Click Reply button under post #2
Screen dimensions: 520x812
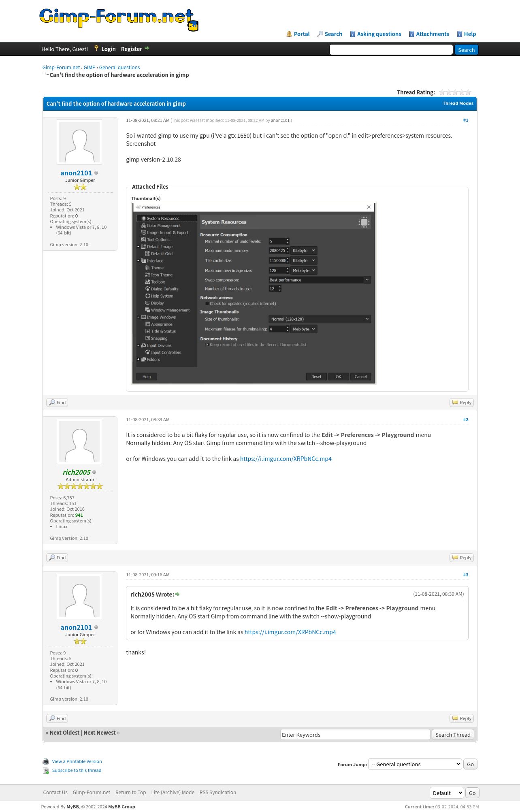coord(462,558)
